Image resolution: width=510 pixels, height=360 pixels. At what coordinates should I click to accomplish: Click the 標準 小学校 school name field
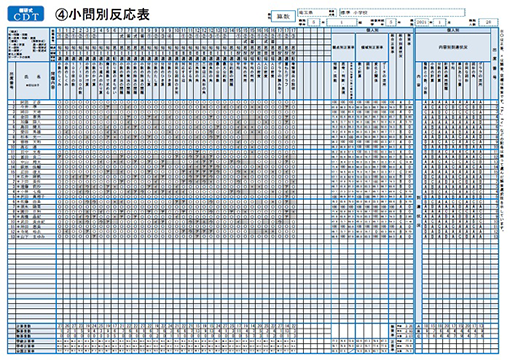click(402, 12)
